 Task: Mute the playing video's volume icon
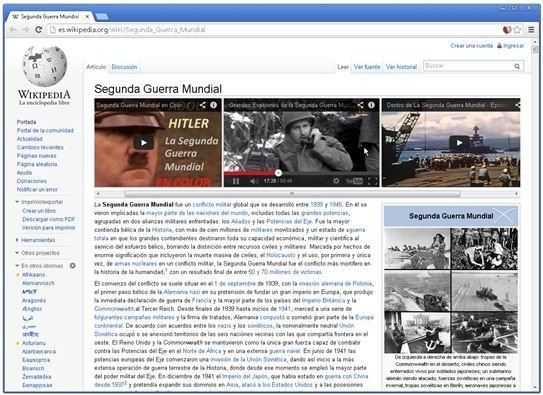pos(253,181)
